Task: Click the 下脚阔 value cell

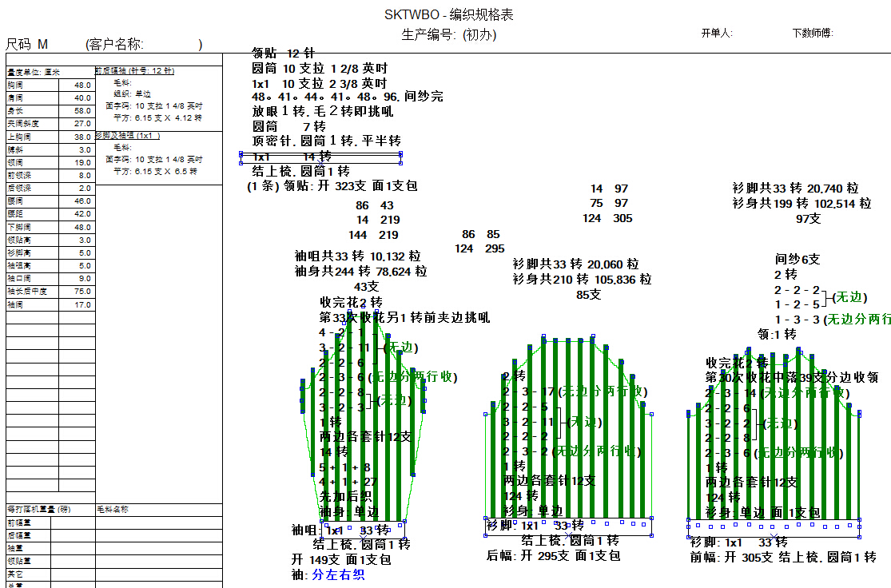Action: 77,227
